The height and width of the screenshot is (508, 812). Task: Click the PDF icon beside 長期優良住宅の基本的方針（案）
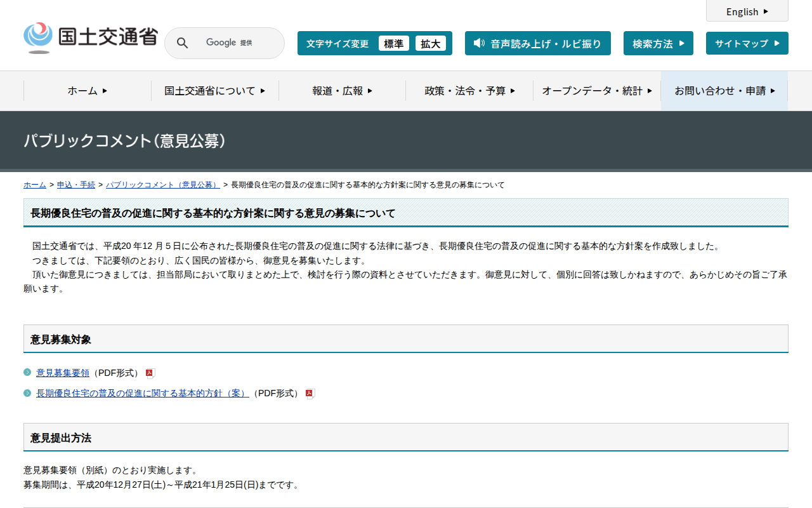309,393
